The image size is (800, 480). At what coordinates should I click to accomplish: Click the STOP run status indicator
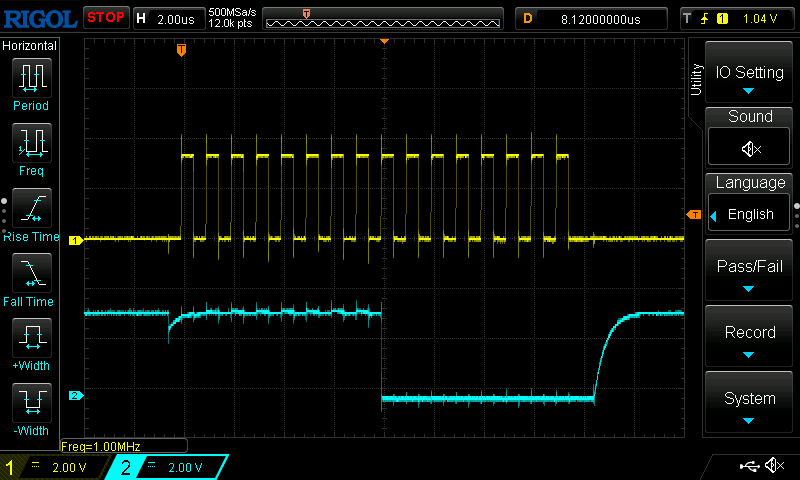(x=106, y=17)
